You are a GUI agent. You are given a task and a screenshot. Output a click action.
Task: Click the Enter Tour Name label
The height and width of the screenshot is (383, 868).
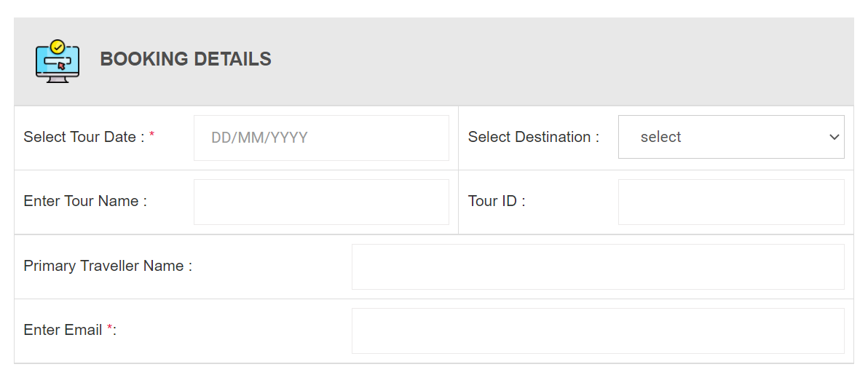click(85, 201)
